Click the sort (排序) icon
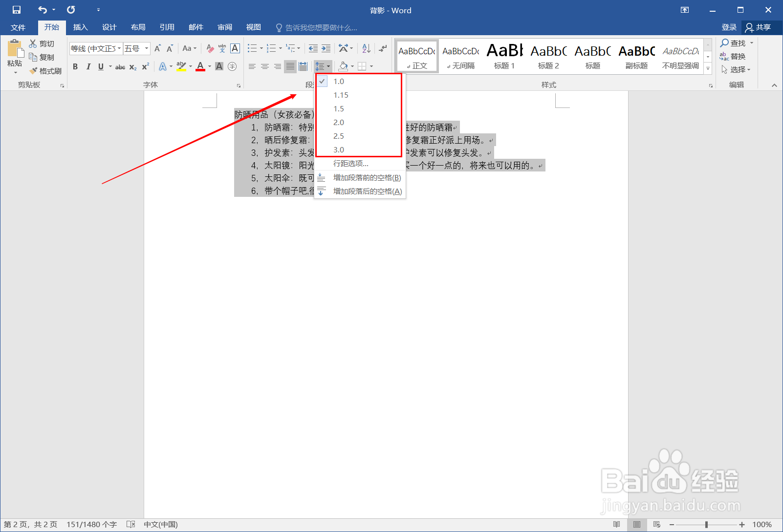 point(366,48)
